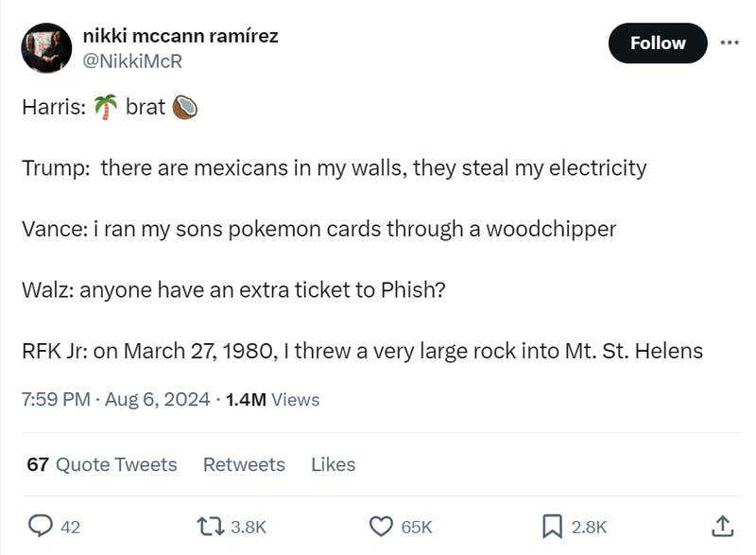
Task: Click the 3.8K retweet count
Action: coord(247,527)
